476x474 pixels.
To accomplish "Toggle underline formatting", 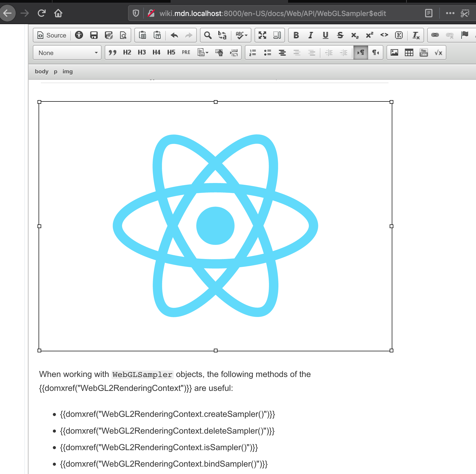I will (x=325, y=35).
